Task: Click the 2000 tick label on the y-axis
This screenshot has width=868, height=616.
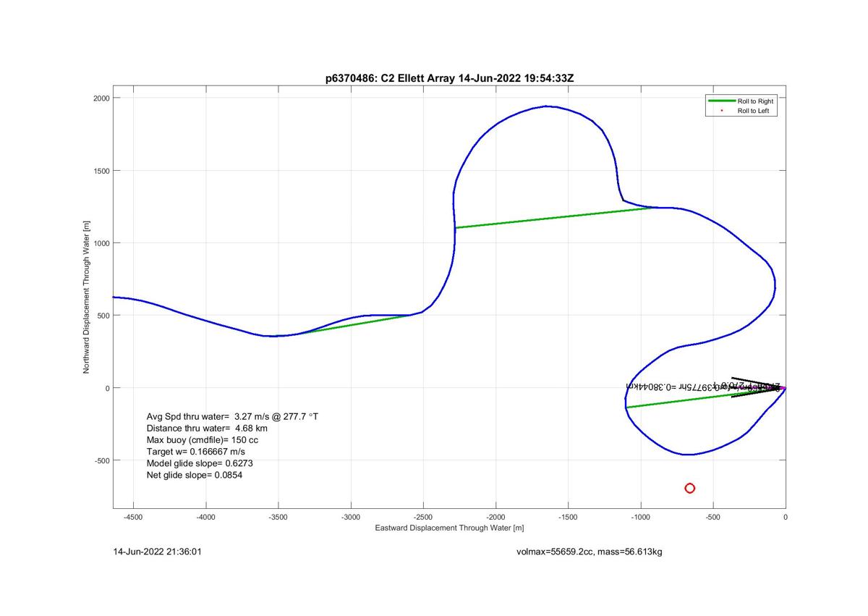Action: coord(101,98)
